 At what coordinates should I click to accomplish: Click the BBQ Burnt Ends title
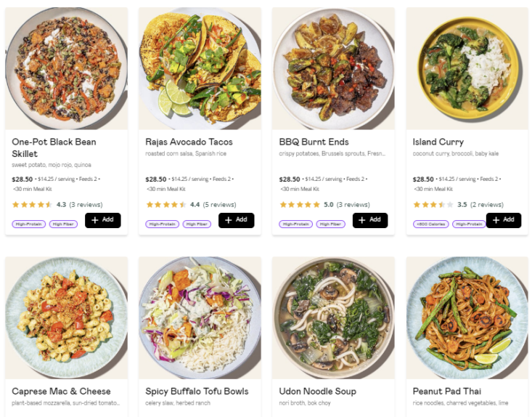[x=314, y=142]
